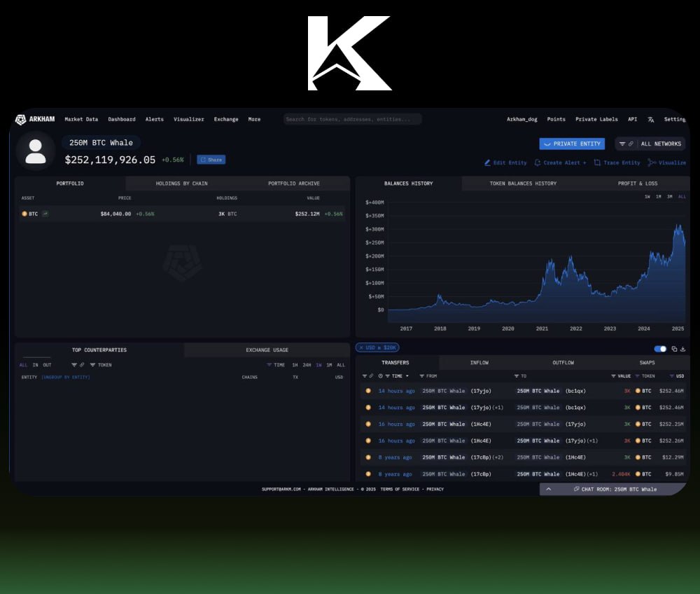Open the language translation icon in navbar

(651, 119)
